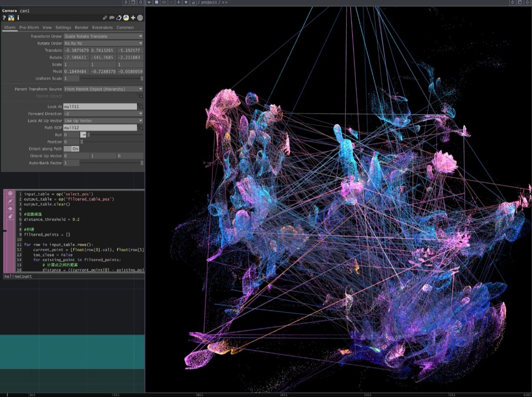The image size is (532, 397).
Task: Click the bypass flag on the script node
Action: (x=10, y=201)
